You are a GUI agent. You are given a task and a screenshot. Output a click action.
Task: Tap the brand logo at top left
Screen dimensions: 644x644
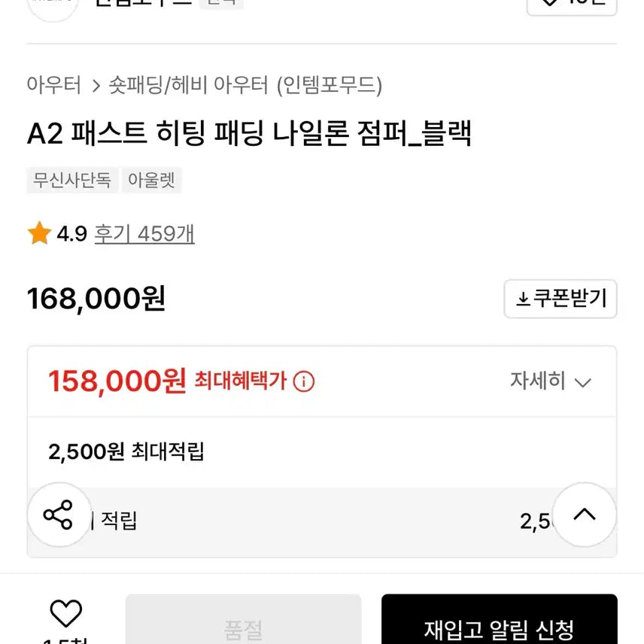pyautogui.click(x=53, y=6)
